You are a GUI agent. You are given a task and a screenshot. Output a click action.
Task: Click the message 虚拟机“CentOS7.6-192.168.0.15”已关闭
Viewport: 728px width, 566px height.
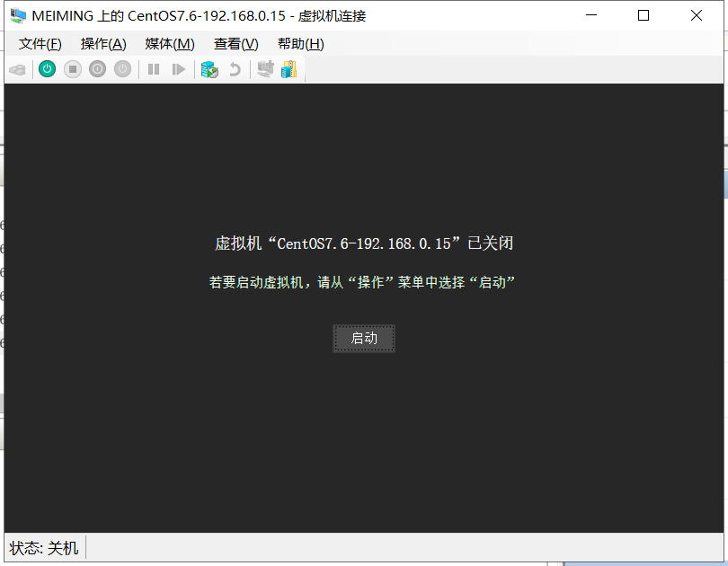click(x=364, y=243)
